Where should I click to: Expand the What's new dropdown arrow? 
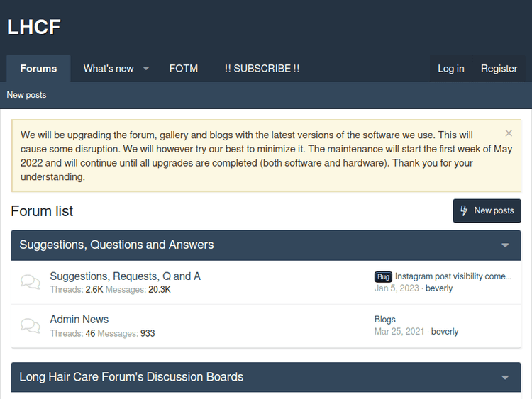point(146,69)
